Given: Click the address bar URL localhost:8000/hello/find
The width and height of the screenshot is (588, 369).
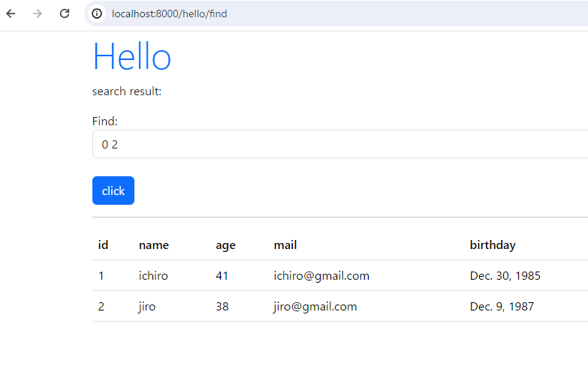Looking at the screenshot, I should pyautogui.click(x=169, y=13).
